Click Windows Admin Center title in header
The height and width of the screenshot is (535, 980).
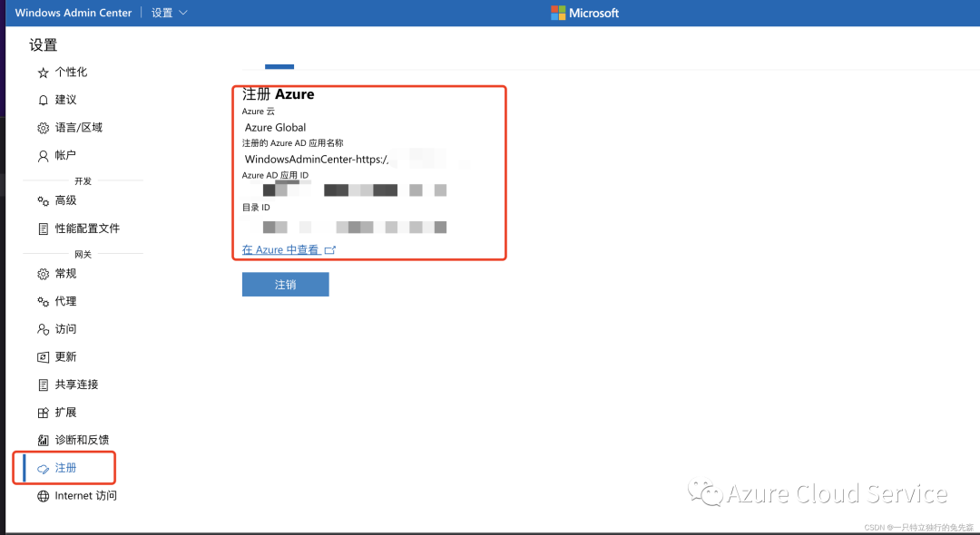point(73,13)
